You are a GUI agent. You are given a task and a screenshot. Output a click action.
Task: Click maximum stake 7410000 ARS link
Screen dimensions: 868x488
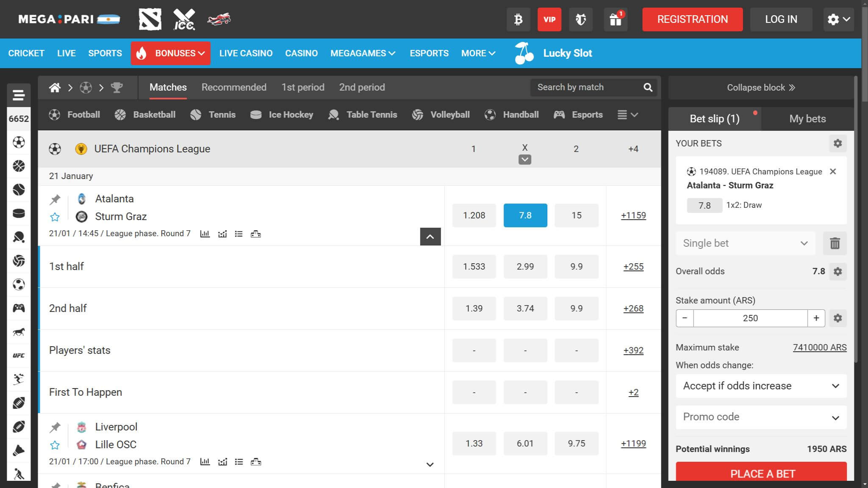(820, 347)
